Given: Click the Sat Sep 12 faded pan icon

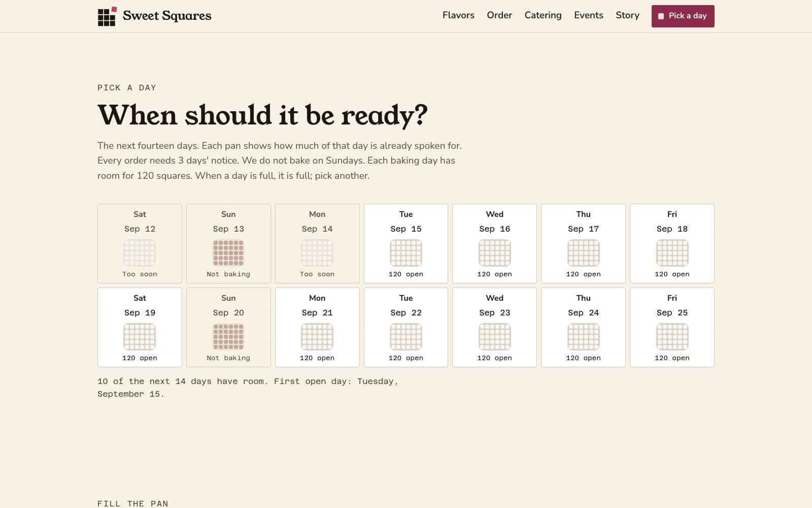Looking at the screenshot, I should (x=140, y=253).
